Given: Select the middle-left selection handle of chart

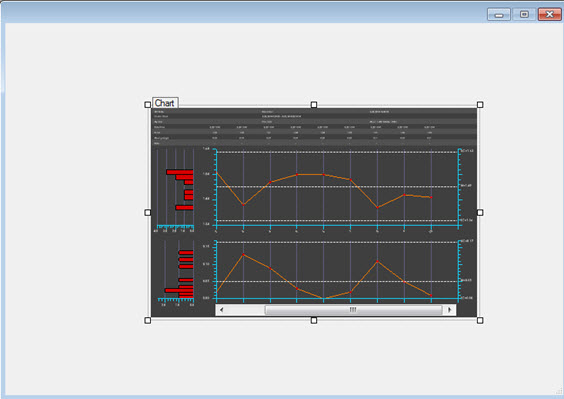Looking at the screenshot, I should click(x=147, y=212).
